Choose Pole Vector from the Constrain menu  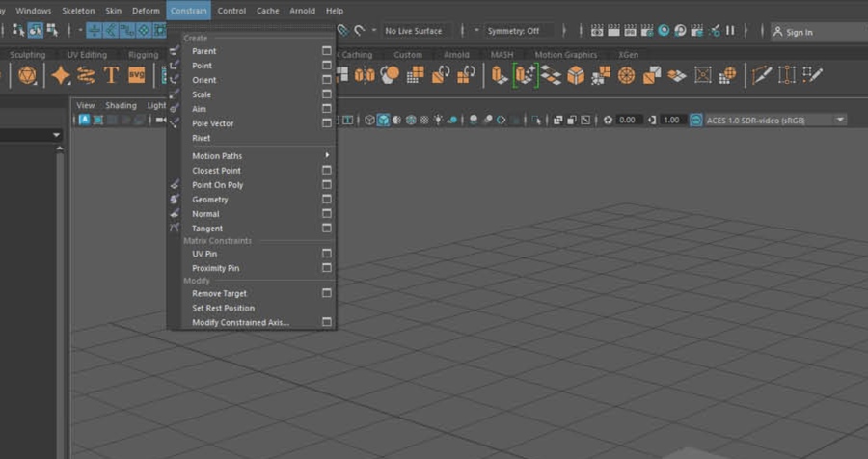click(x=212, y=123)
